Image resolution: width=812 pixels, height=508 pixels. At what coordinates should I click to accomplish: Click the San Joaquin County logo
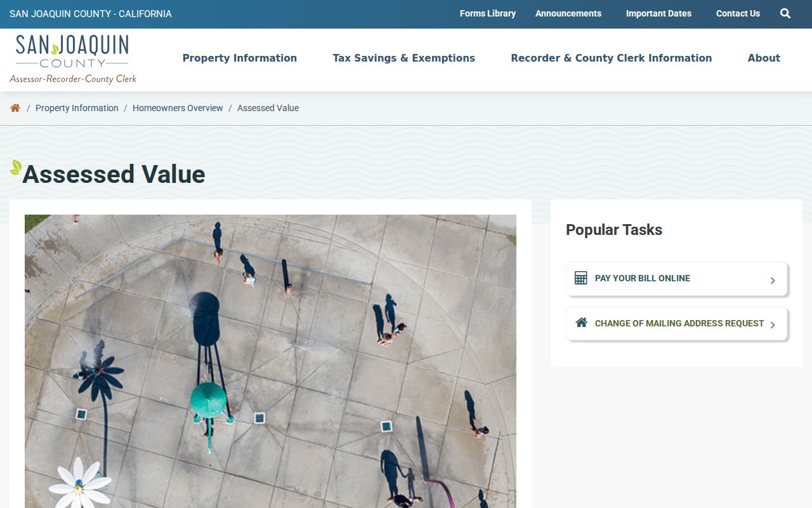[x=73, y=60]
